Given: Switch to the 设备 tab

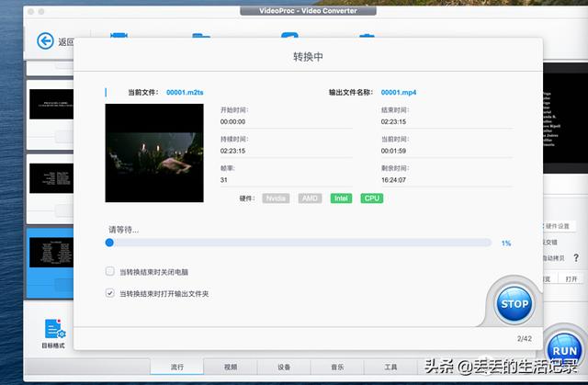Looking at the screenshot, I should (x=284, y=367).
